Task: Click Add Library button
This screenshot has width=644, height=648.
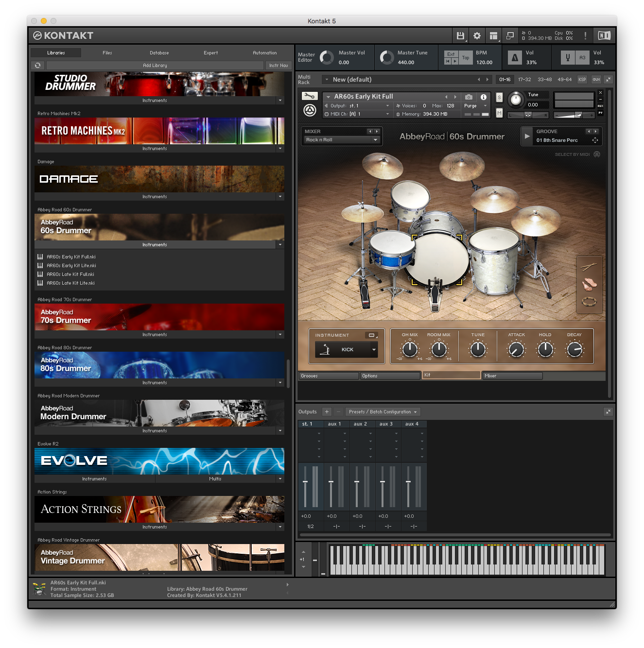Action: 155,66
